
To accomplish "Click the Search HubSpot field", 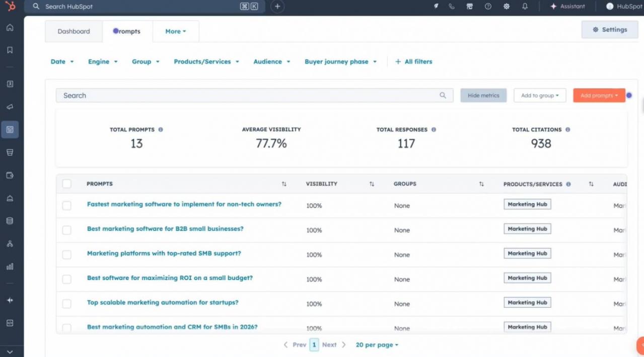I will click(145, 7).
